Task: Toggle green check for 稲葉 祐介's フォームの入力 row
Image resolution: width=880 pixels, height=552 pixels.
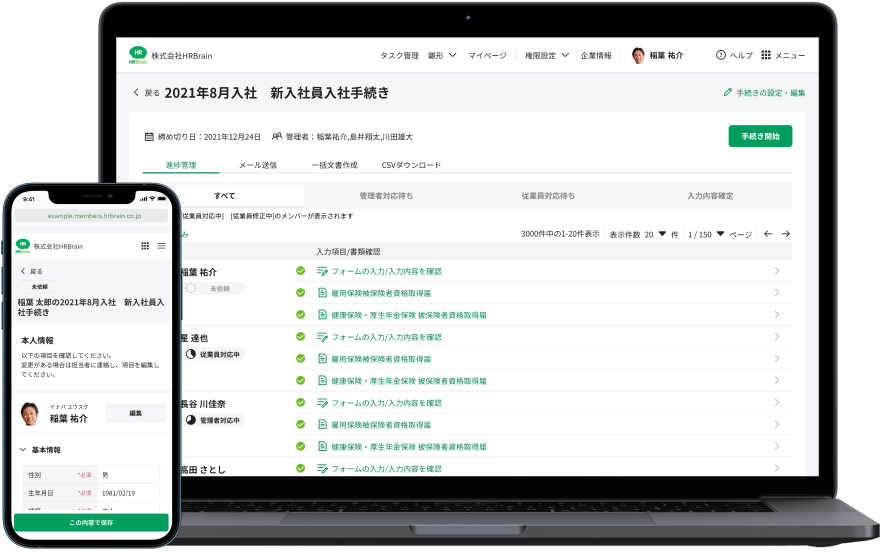Action: tap(300, 271)
